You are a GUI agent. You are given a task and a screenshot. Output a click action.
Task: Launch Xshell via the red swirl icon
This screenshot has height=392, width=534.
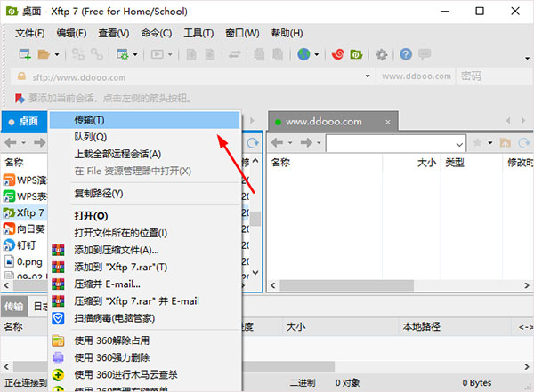pos(338,54)
